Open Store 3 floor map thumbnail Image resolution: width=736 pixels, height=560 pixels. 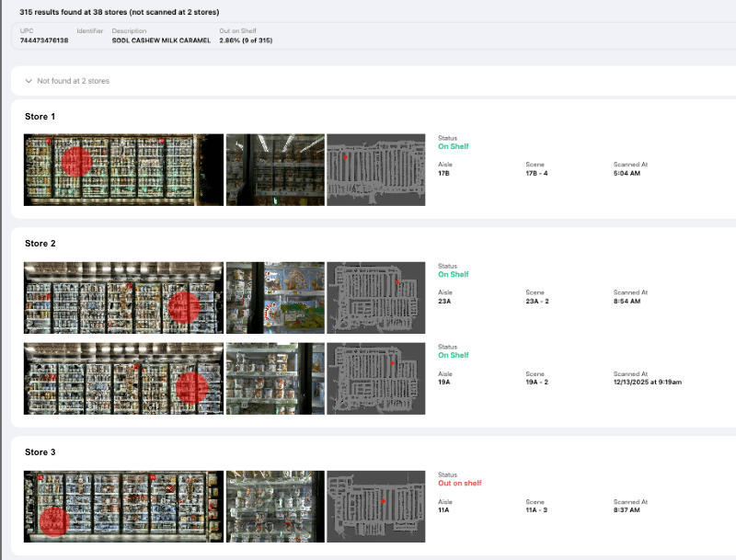tap(375, 507)
